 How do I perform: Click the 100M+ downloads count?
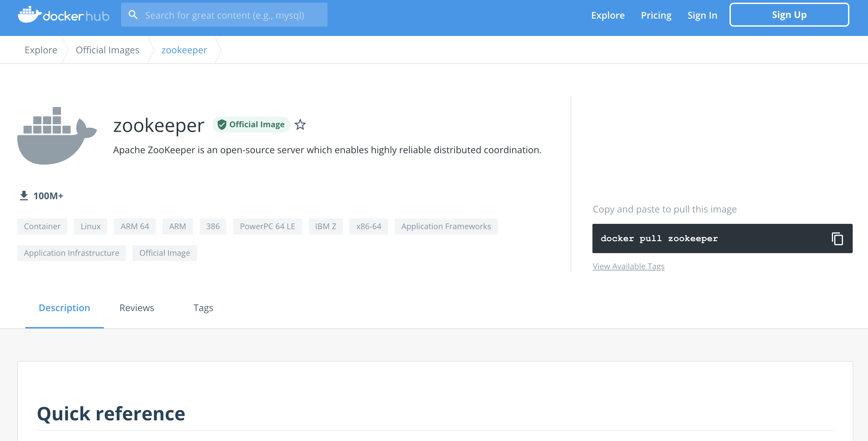tap(48, 196)
